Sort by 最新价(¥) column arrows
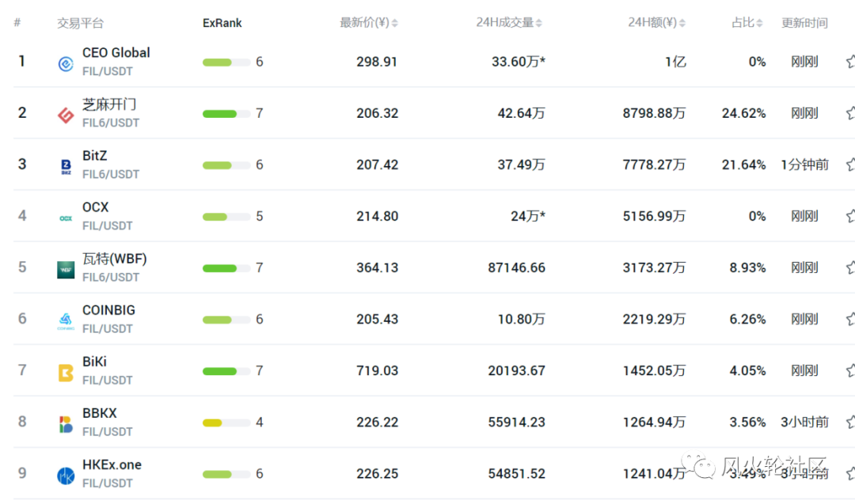855x504 pixels. tap(395, 23)
